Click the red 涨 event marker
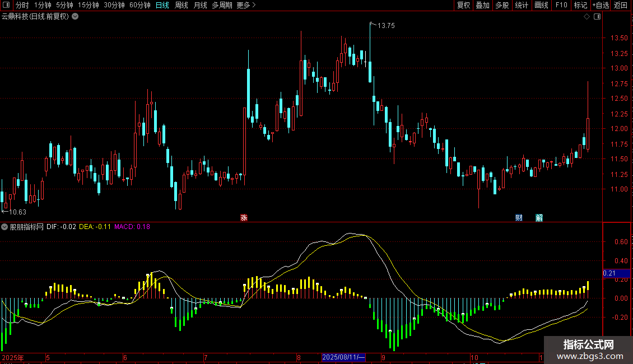Image resolution: width=633 pixels, height=364 pixels. [244, 217]
